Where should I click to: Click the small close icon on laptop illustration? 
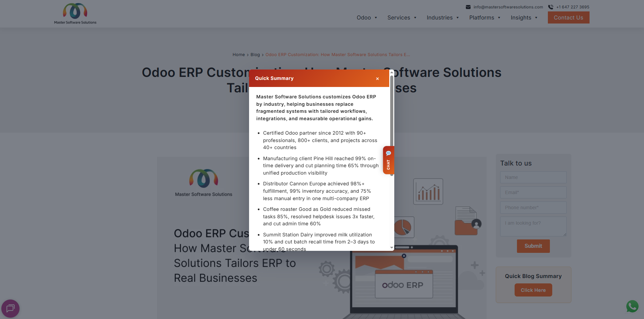404,256
